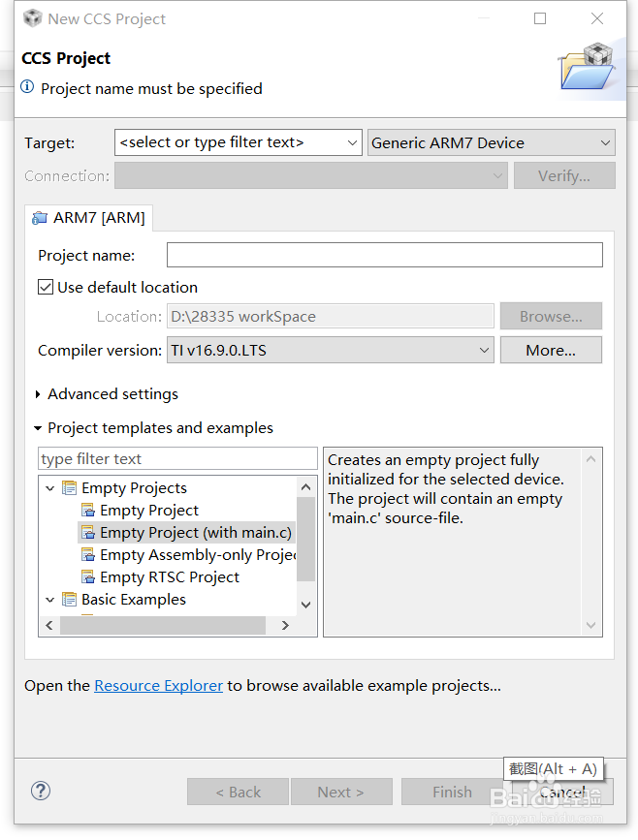
Task: Click the template type filter text field
Action: (178, 458)
